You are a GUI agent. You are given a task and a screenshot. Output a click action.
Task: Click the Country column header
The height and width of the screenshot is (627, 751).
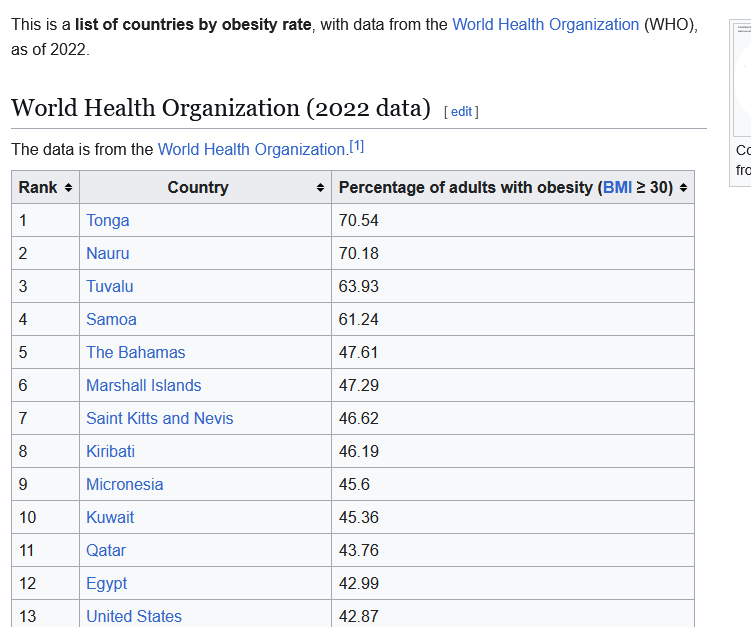pyautogui.click(x=205, y=187)
